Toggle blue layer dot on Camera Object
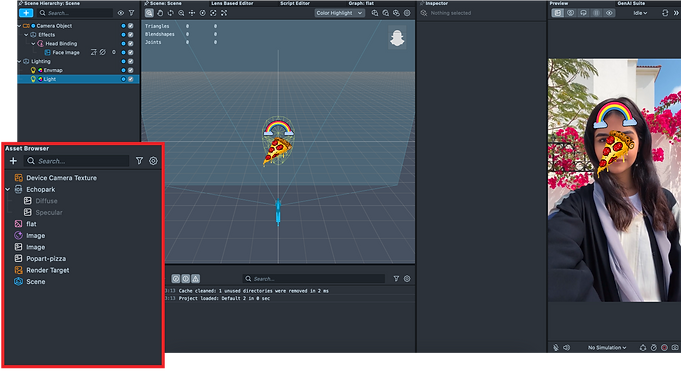This screenshot has width=681, height=376. tap(123, 26)
